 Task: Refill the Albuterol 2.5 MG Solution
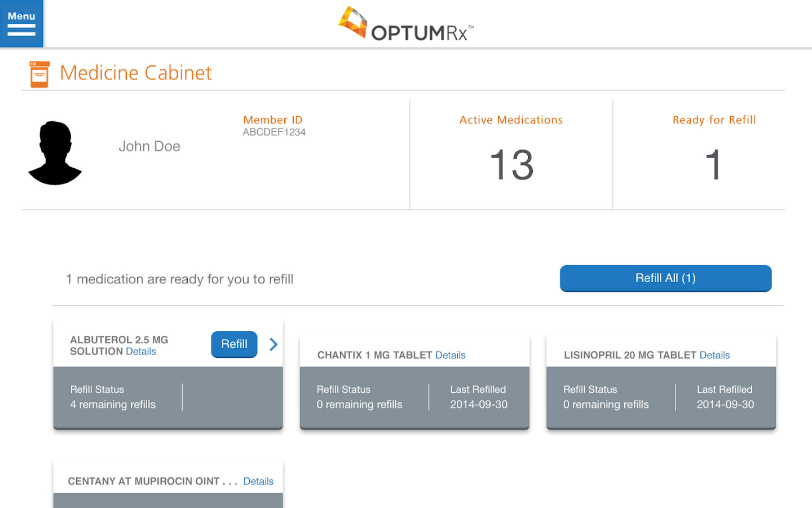(234, 344)
